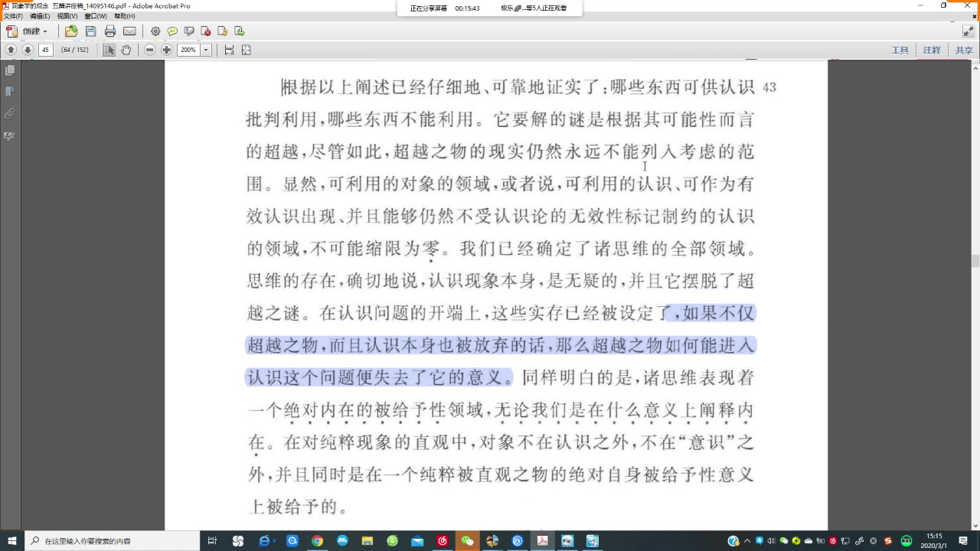Zoom out with the minus button
Image resolution: width=980 pixels, height=551 pixels.
point(149,50)
